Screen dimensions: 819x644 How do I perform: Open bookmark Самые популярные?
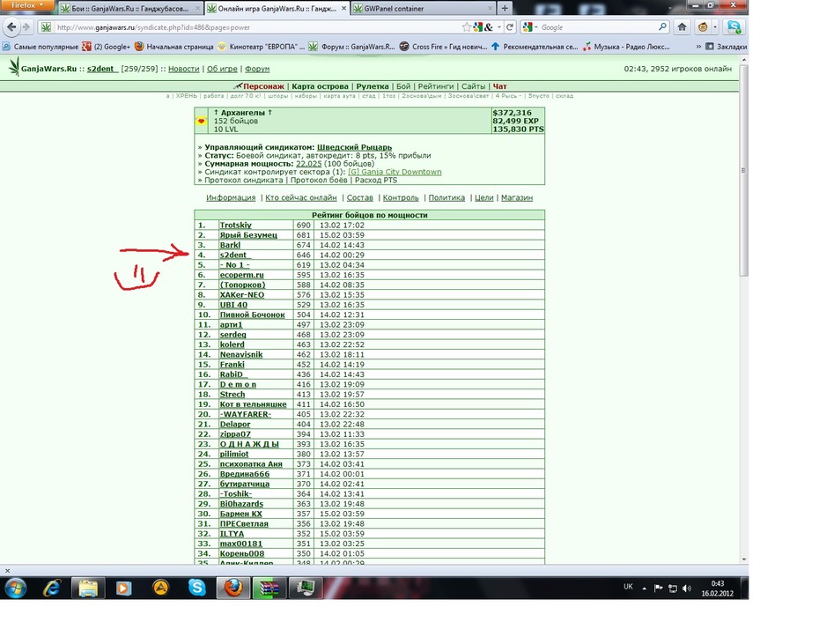[x=41, y=47]
